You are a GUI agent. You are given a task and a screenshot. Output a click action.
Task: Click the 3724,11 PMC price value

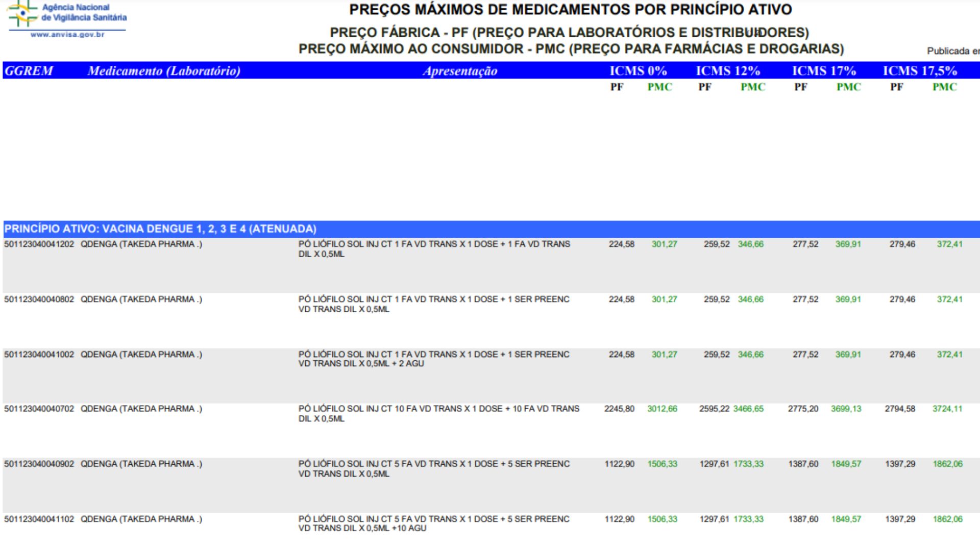click(947, 409)
